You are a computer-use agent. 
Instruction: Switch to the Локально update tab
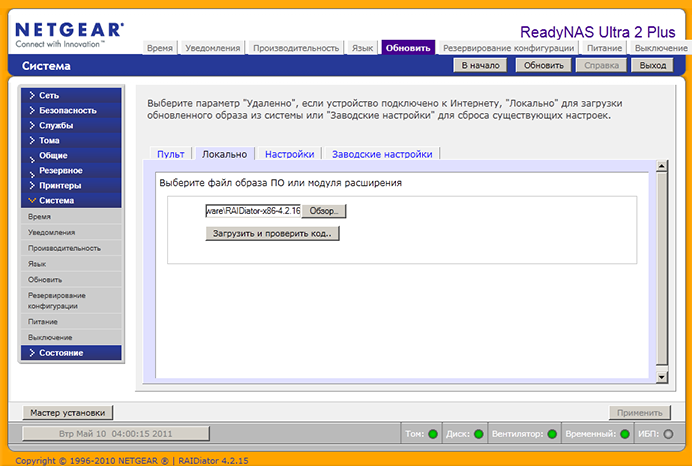coord(225,154)
